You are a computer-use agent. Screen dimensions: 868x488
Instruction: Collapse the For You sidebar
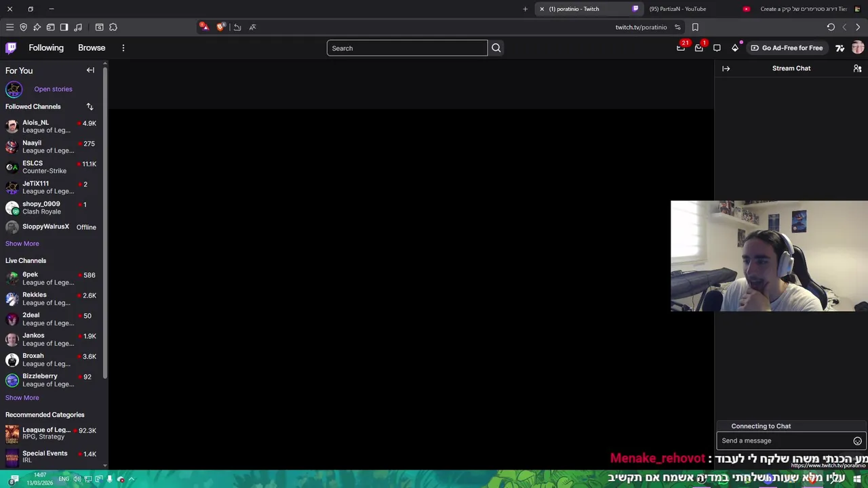click(x=90, y=70)
